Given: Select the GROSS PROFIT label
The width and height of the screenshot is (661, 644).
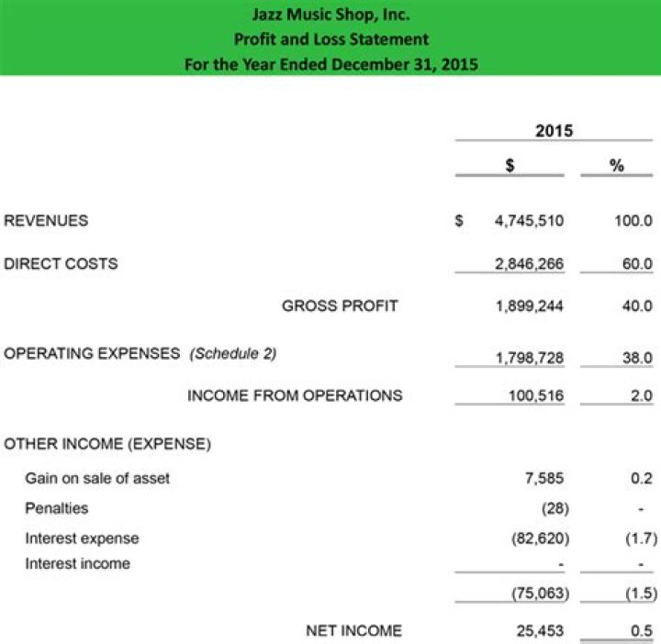Looking at the screenshot, I should point(340,305).
